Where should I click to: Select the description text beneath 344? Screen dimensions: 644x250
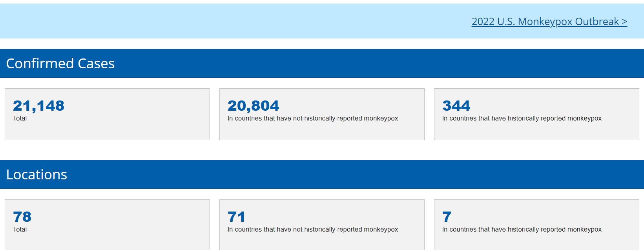pos(522,119)
